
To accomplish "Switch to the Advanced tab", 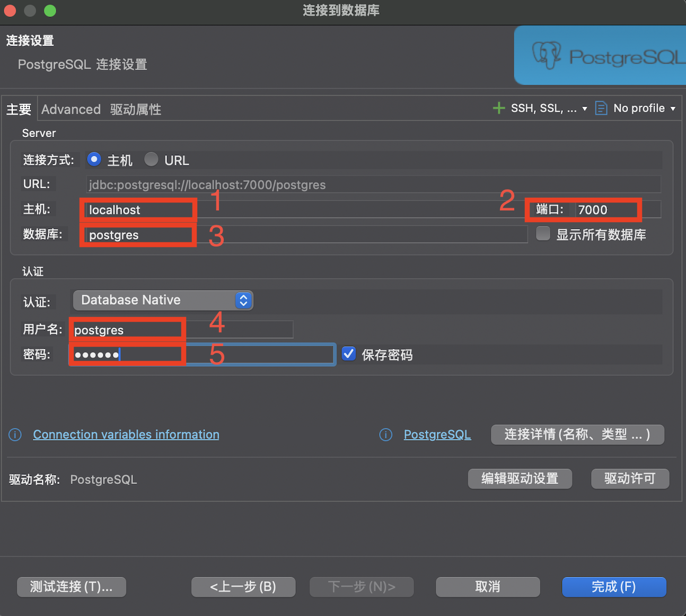I will 71,109.
